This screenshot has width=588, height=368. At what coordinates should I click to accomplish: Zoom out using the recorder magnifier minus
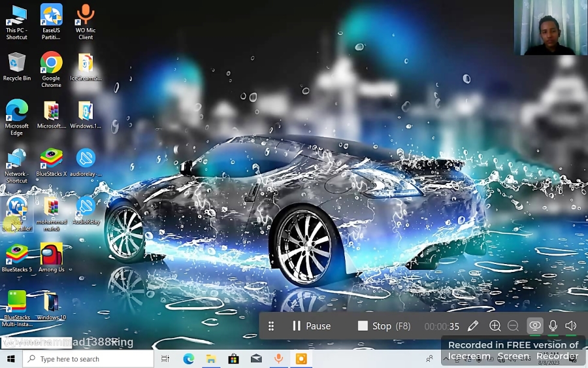pos(513,326)
